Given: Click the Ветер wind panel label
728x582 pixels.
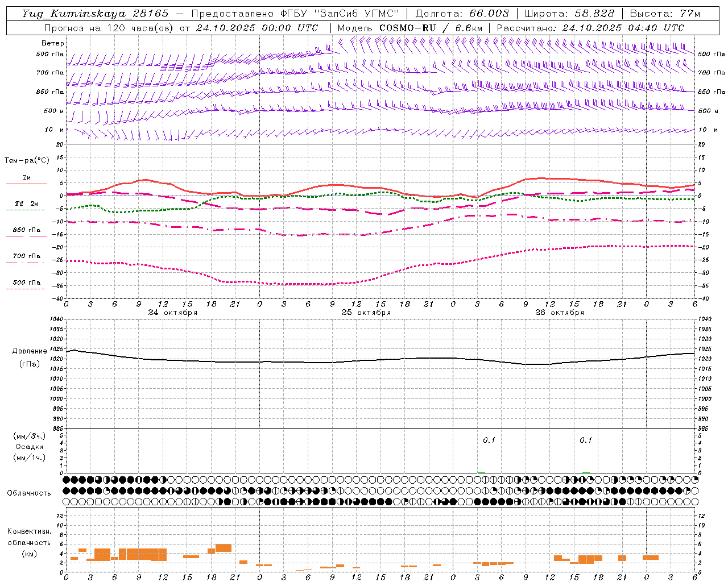Looking at the screenshot, I should point(53,43).
